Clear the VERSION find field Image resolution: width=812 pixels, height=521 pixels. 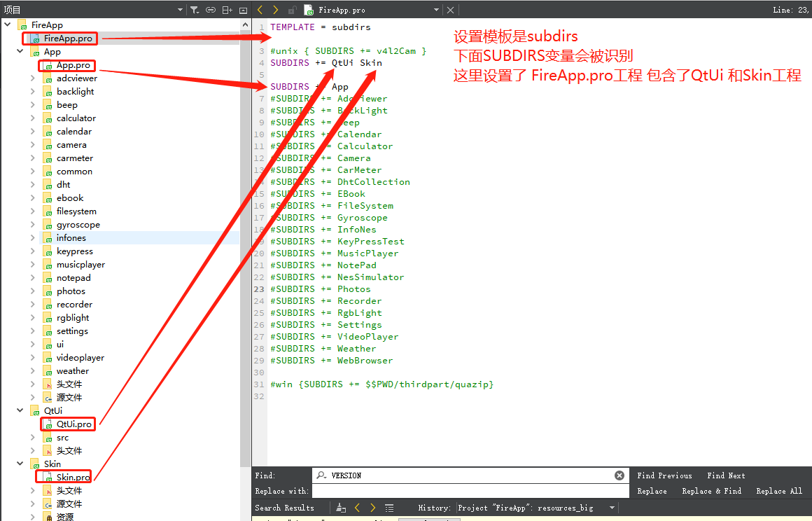pos(619,475)
